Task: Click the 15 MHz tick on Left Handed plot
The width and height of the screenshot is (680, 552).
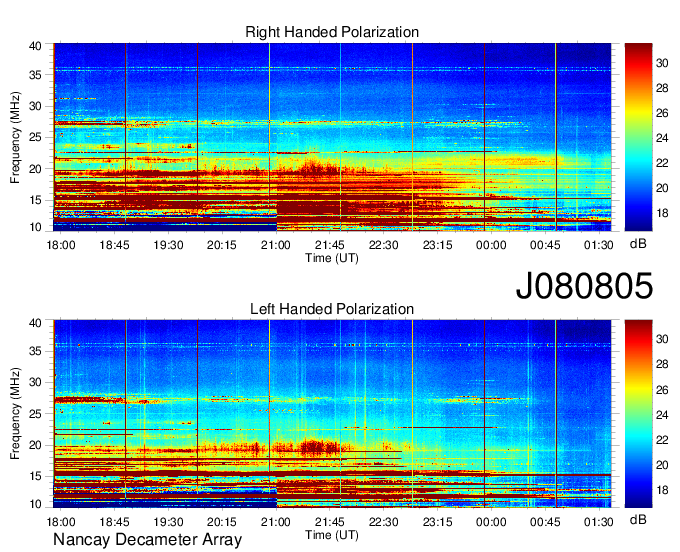Action: click(36, 477)
